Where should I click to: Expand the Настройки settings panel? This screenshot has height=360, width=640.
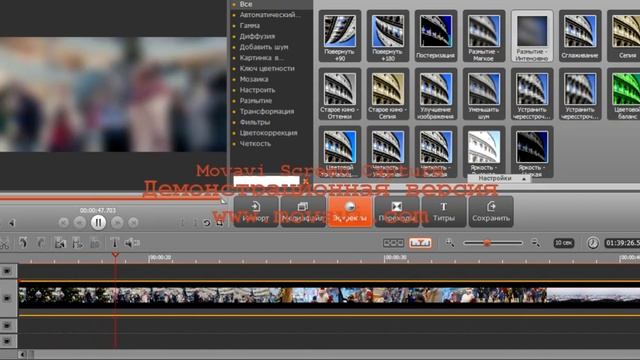(x=499, y=178)
